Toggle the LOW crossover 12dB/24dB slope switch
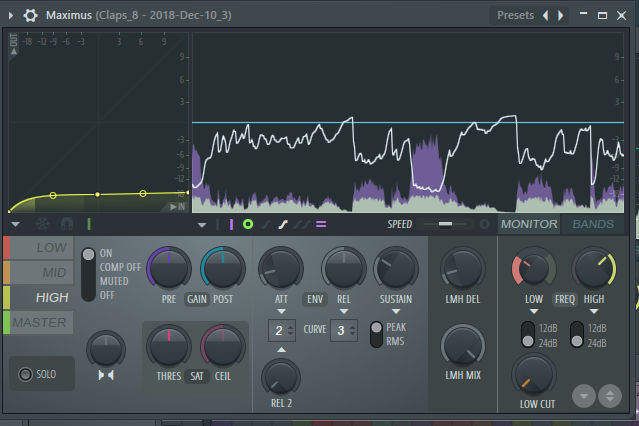Screen dimensions: 639x426 [x=528, y=335]
